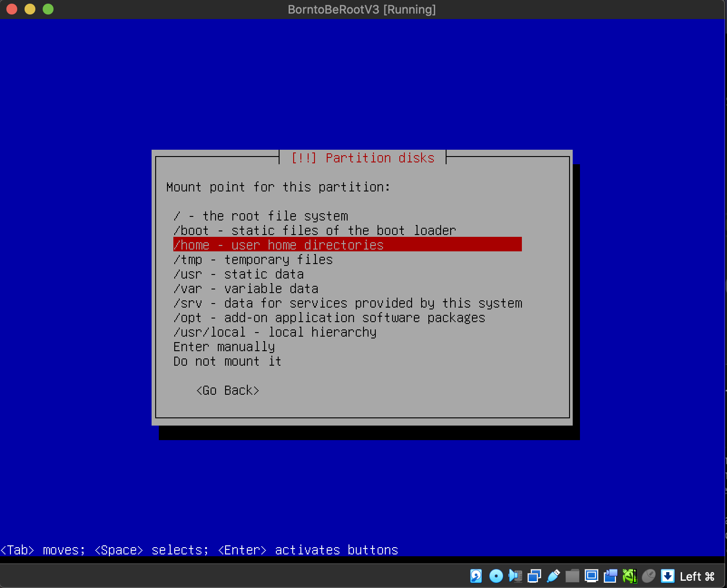Choose '/usr/local - local hierarchy'
The image size is (727, 588).
[348, 332]
